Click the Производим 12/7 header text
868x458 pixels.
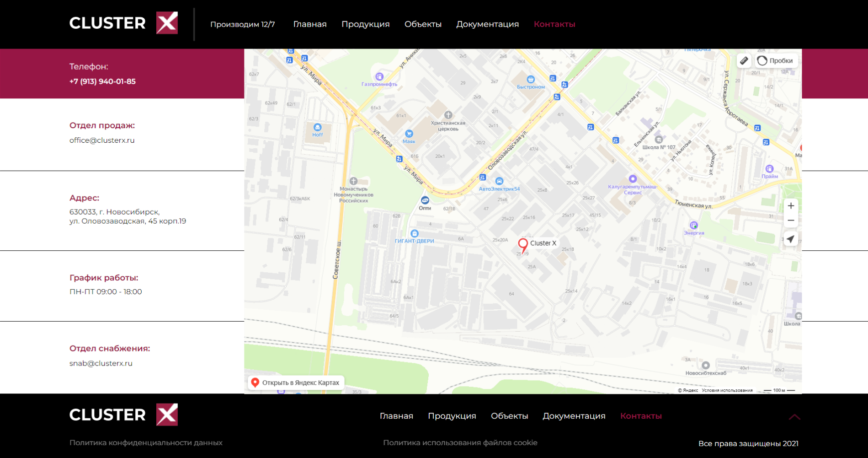click(x=242, y=24)
